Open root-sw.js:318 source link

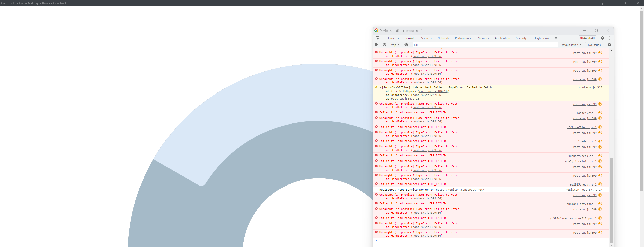coord(591,87)
